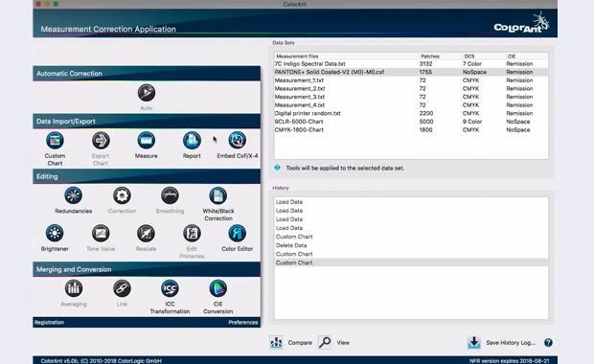Select first Load Data history entry

coord(411,202)
